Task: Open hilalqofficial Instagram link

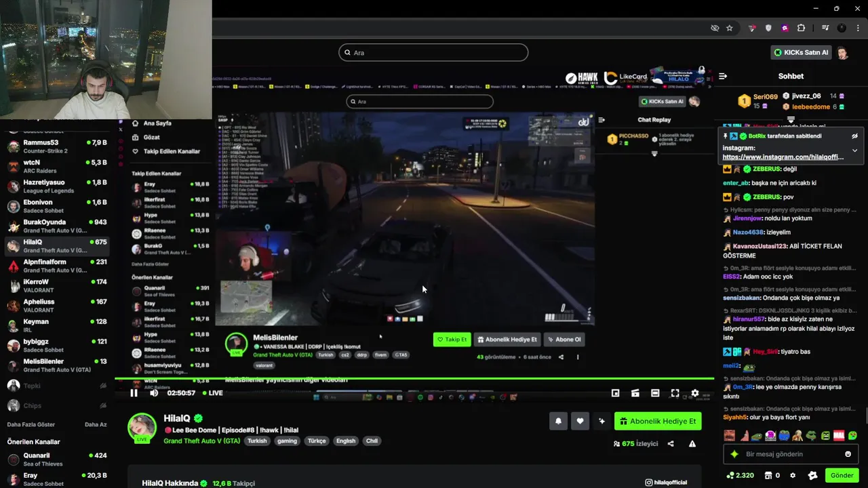Action: pyautogui.click(x=667, y=483)
